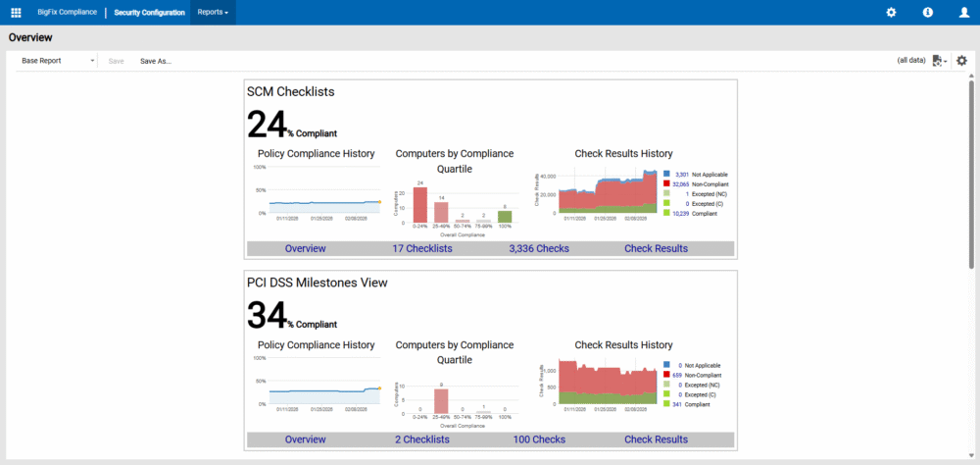The height and width of the screenshot is (465, 980).
Task: Open the 100 Checks link
Action: 538,439
